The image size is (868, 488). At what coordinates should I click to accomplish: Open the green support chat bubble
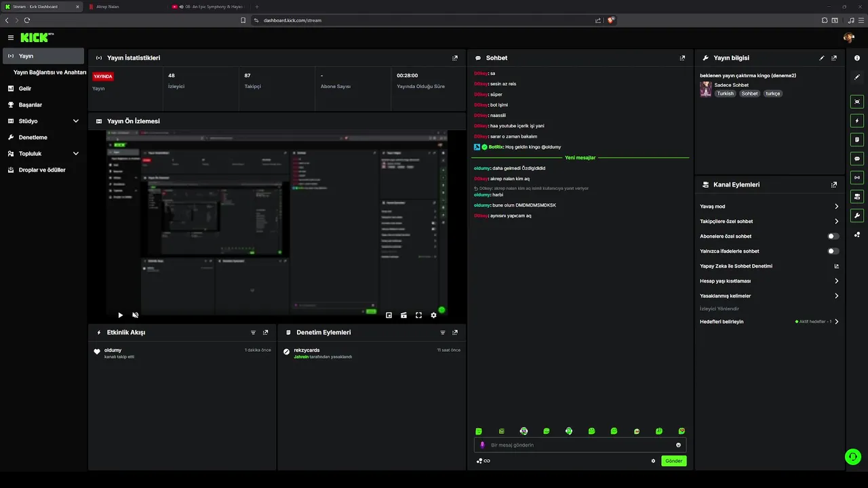coord(853,457)
